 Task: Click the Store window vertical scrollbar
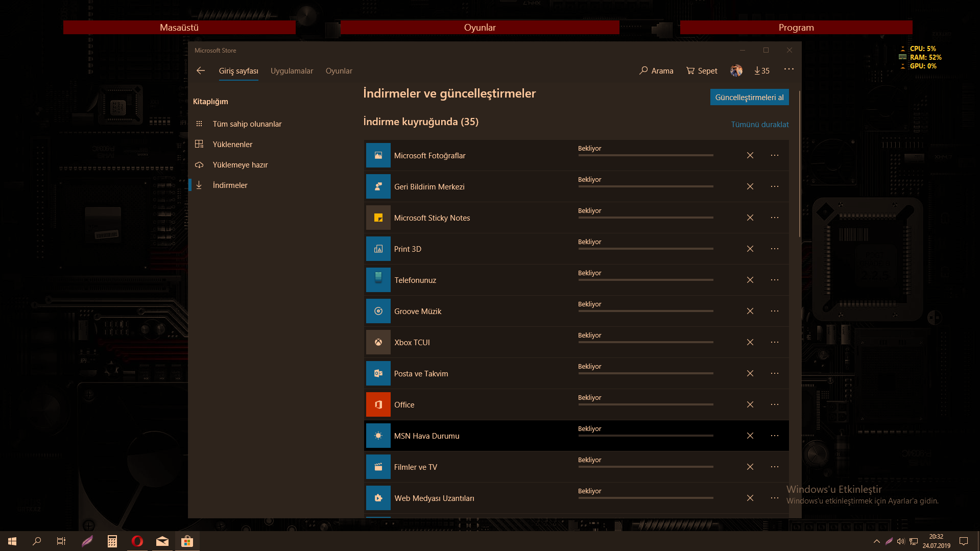click(x=799, y=163)
